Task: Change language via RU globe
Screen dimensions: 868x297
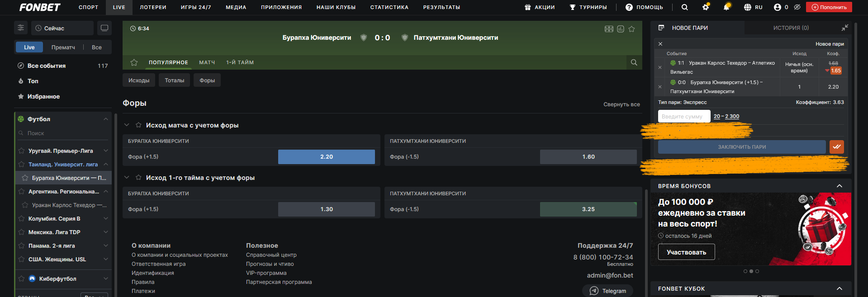Action: point(753,7)
